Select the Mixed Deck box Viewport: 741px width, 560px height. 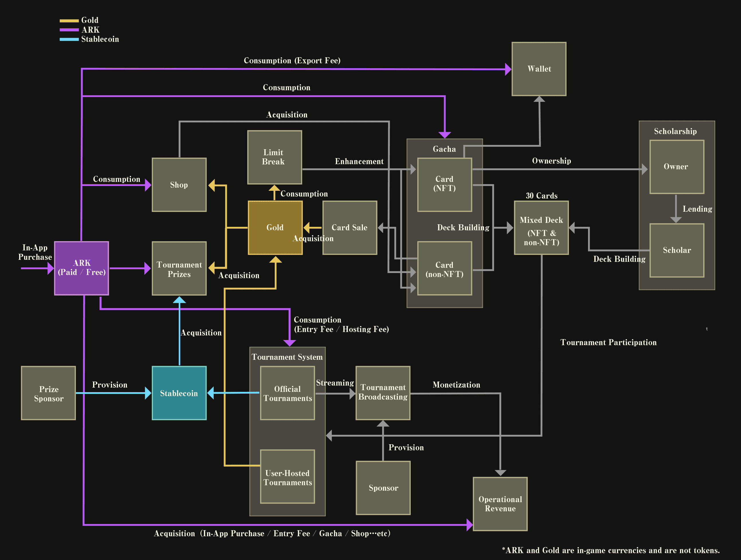541,228
